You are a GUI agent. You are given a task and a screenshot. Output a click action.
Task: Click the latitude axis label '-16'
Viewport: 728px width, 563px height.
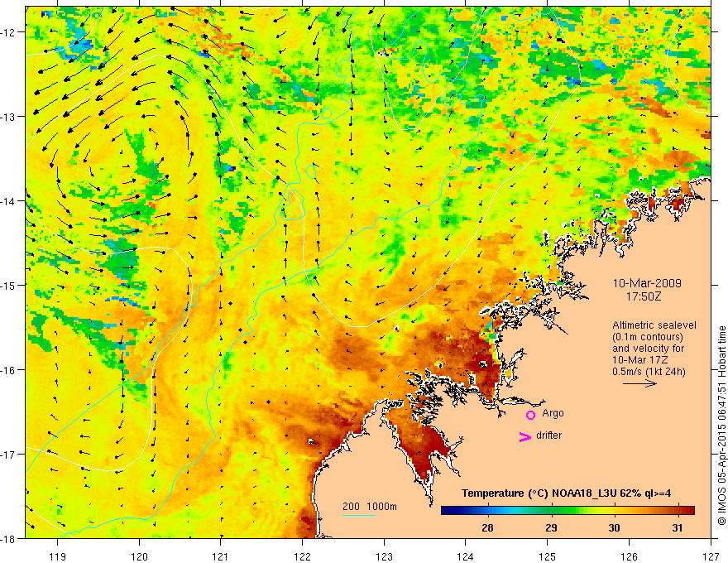[x=9, y=370]
